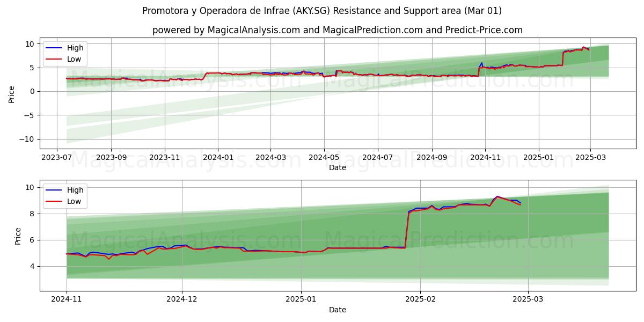The height and width of the screenshot is (322, 644).
Task: Click the top chart '2025-03' date label
Action: [x=590, y=157]
